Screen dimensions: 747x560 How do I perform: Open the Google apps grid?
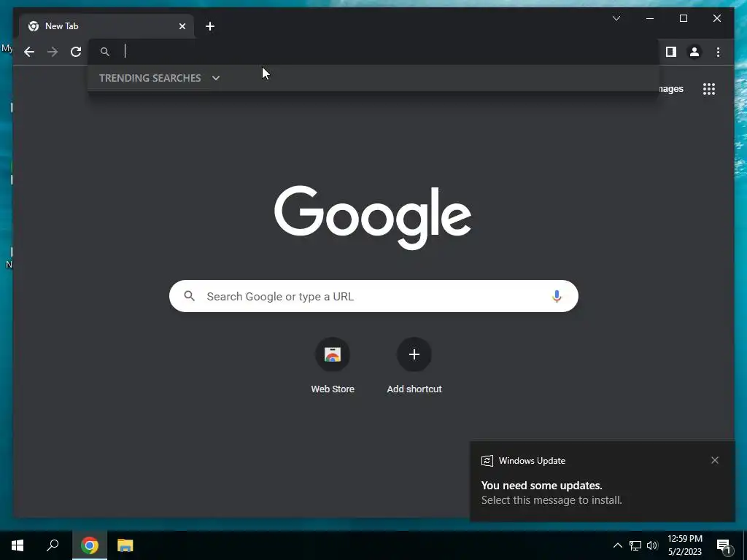pos(709,89)
